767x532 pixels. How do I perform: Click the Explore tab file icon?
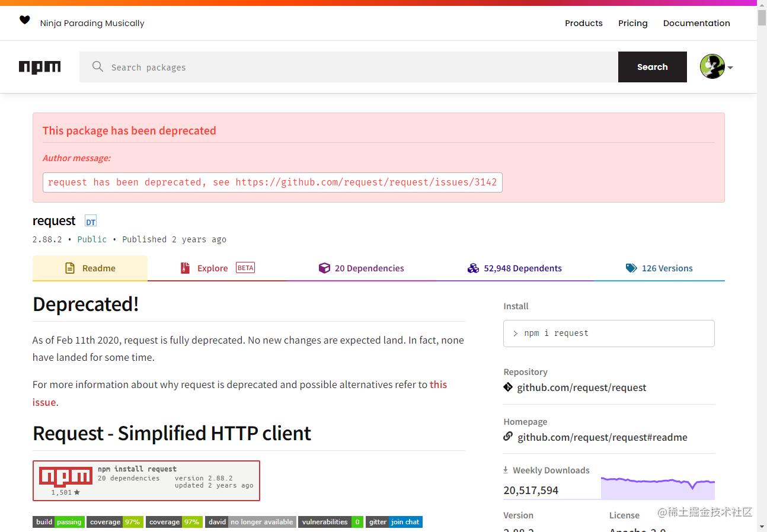(185, 268)
